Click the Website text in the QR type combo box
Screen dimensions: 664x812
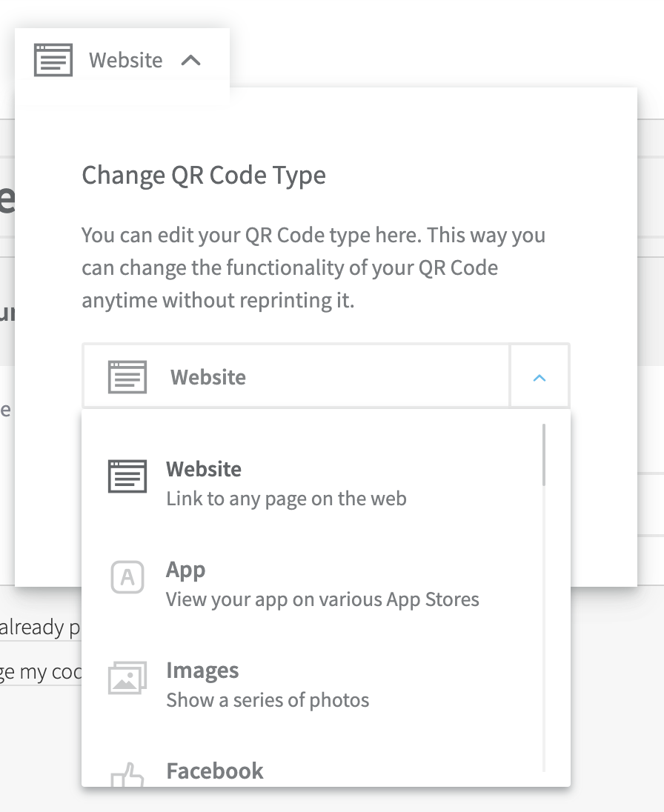coord(208,377)
